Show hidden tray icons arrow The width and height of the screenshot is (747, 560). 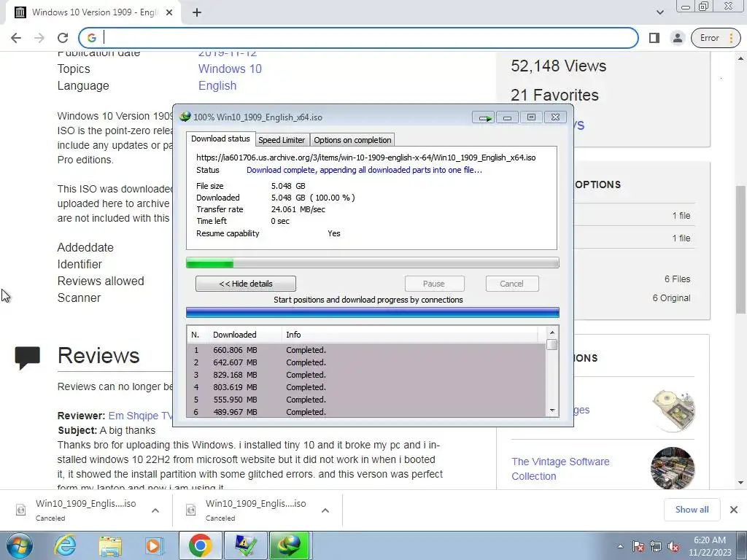(x=620, y=546)
